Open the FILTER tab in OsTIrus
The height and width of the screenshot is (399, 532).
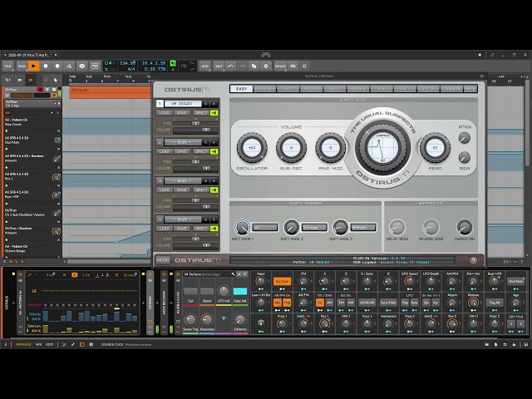coord(311,89)
